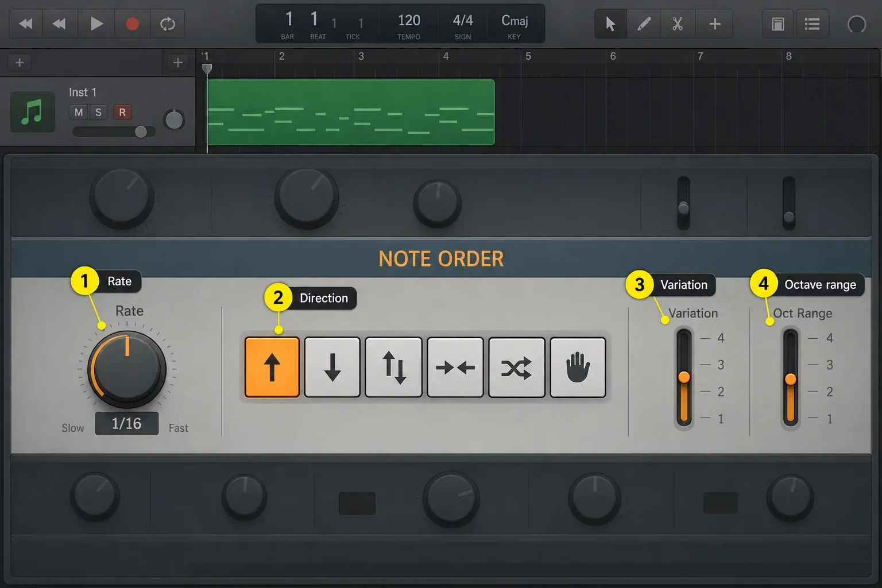
Task: Click the add track plus button at far left
Action: point(20,63)
